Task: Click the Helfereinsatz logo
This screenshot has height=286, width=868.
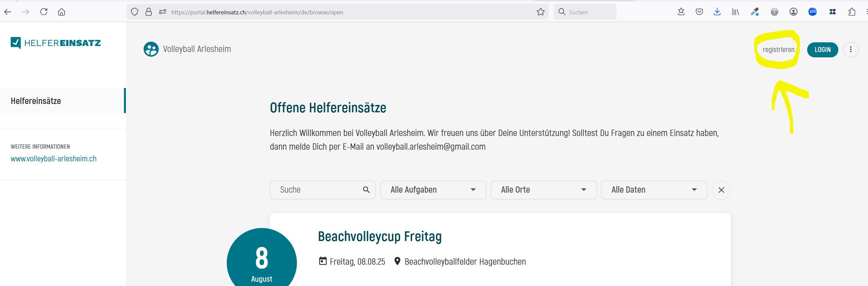Action: click(55, 43)
